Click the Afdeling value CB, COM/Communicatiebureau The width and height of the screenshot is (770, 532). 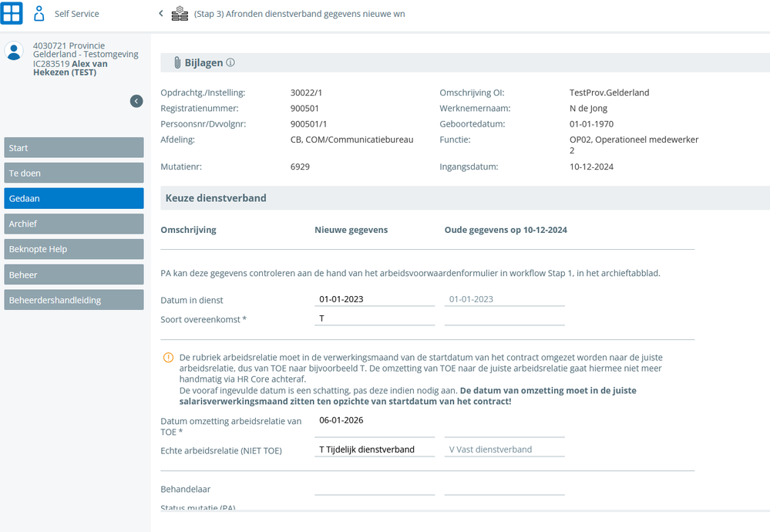(351, 140)
